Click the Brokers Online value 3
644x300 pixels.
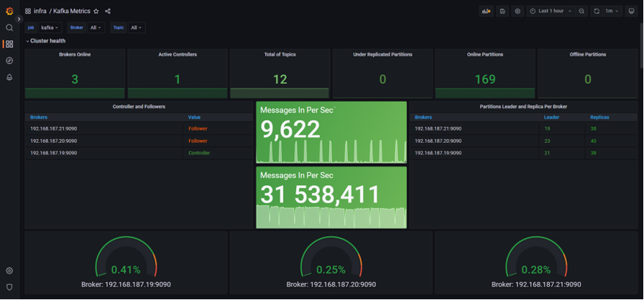(x=75, y=79)
